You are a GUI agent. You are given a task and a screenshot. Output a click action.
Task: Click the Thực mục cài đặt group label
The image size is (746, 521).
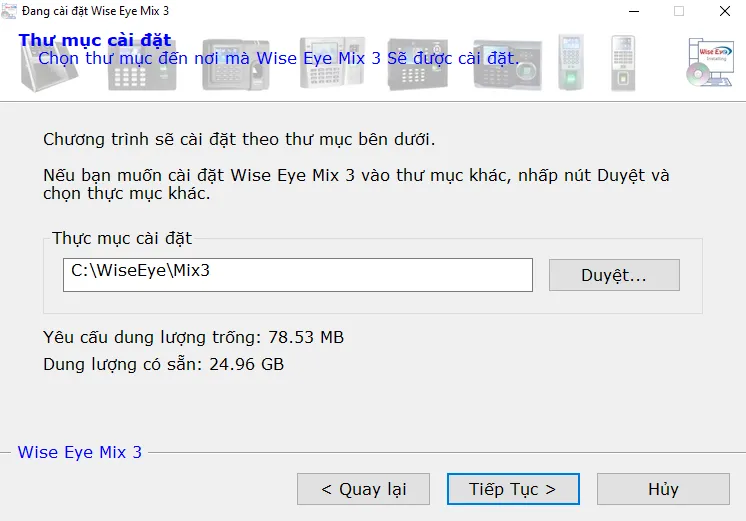point(122,238)
